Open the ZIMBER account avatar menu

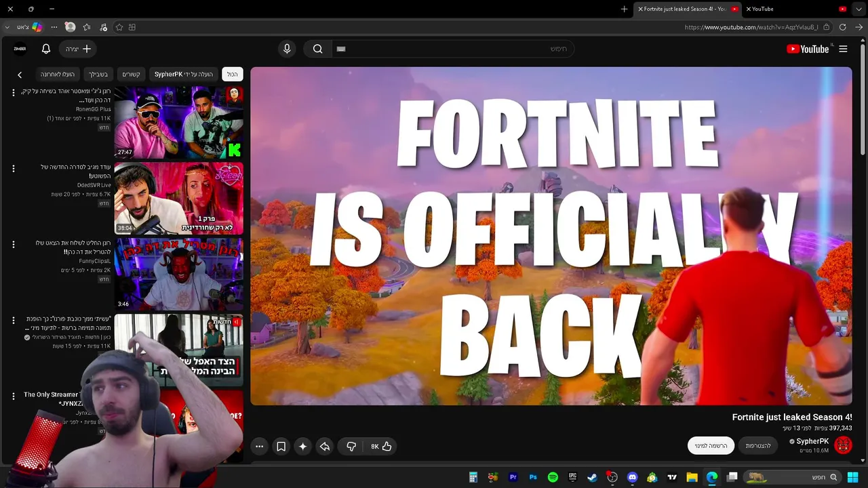[x=20, y=49]
